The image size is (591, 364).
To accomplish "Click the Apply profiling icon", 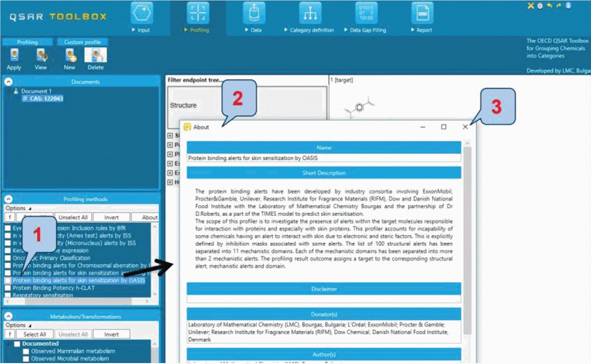I will 14,56.
